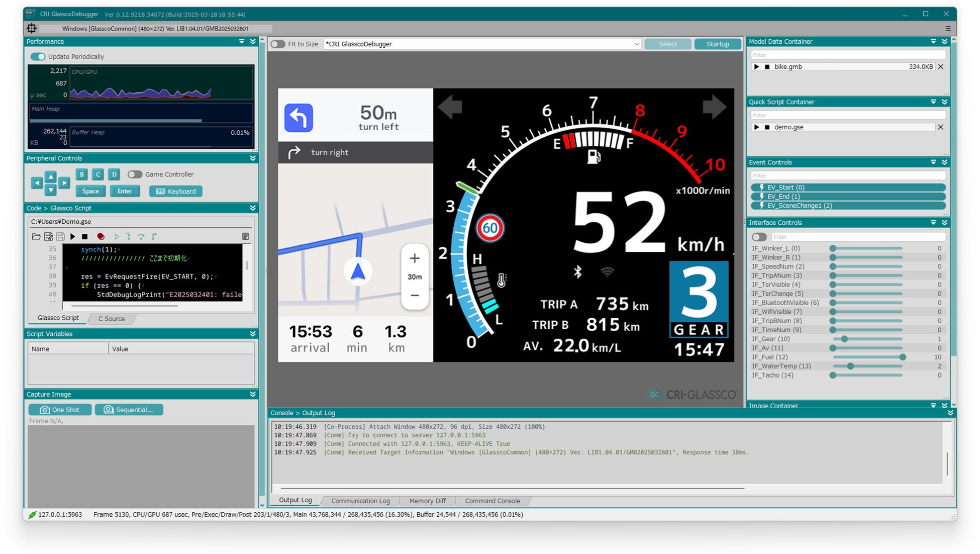Toggle Update Periodically switch
Screen dimensions: 980x554
coord(38,57)
